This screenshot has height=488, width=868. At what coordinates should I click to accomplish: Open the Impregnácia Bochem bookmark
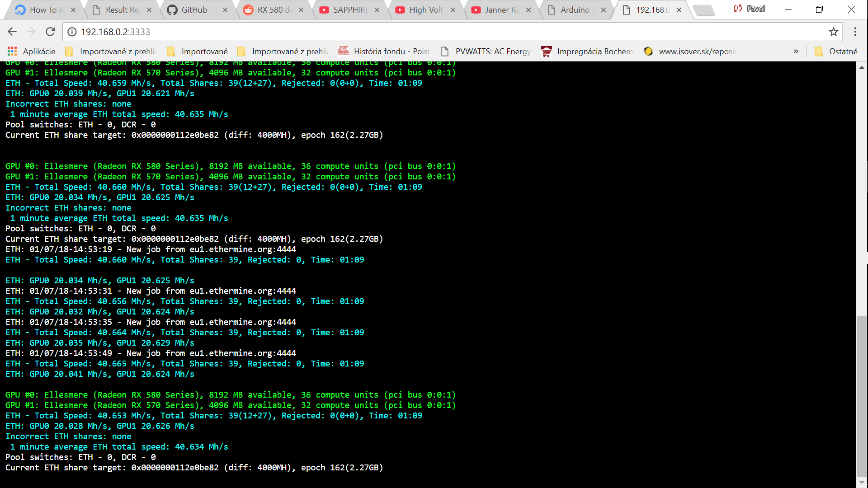(587, 52)
